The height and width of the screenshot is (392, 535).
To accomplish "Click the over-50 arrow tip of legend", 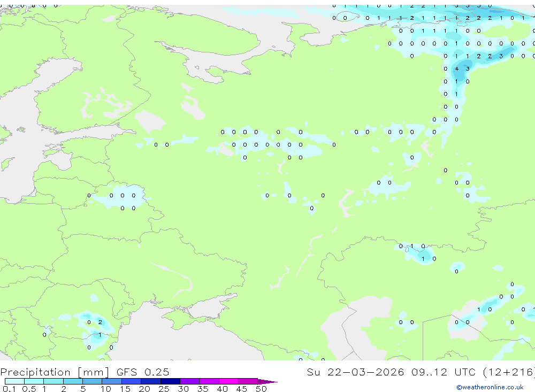I will [267, 381].
